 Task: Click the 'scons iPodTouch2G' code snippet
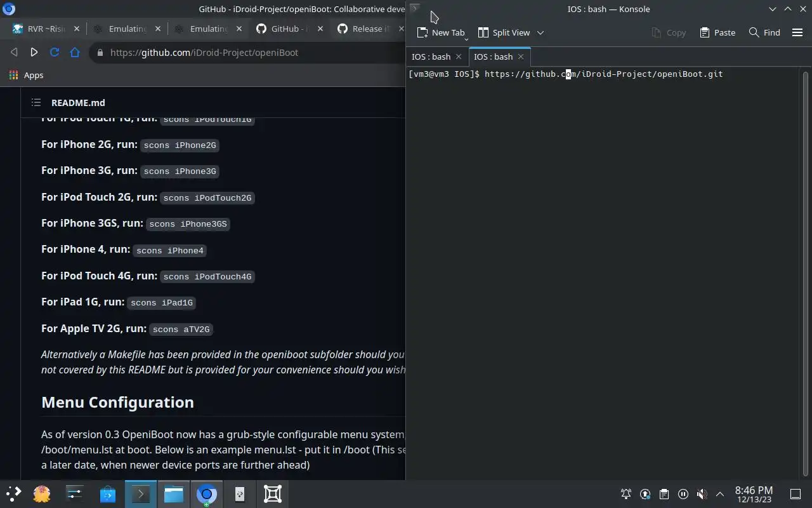tap(207, 198)
